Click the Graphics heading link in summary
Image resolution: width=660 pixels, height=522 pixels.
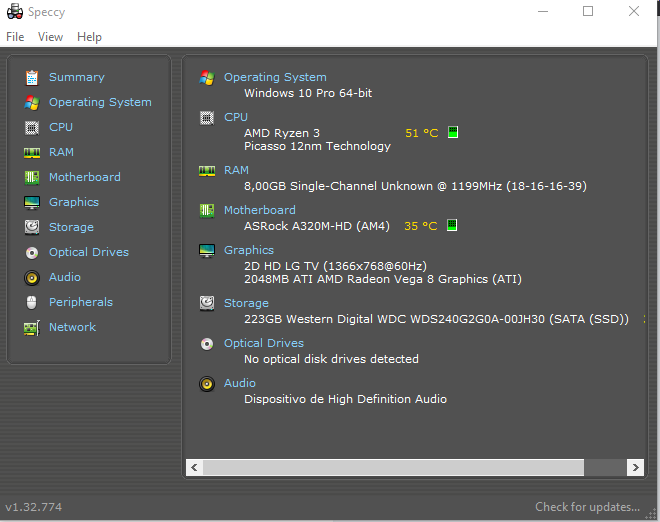pyautogui.click(x=249, y=250)
